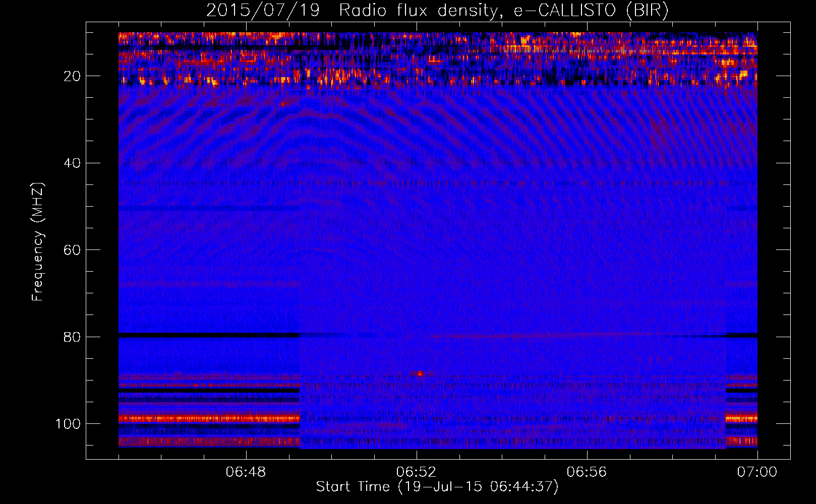Image resolution: width=816 pixels, height=504 pixels.
Task: Select the "Frequency (MHZ)" y-axis label
Action: tap(38, 242)
